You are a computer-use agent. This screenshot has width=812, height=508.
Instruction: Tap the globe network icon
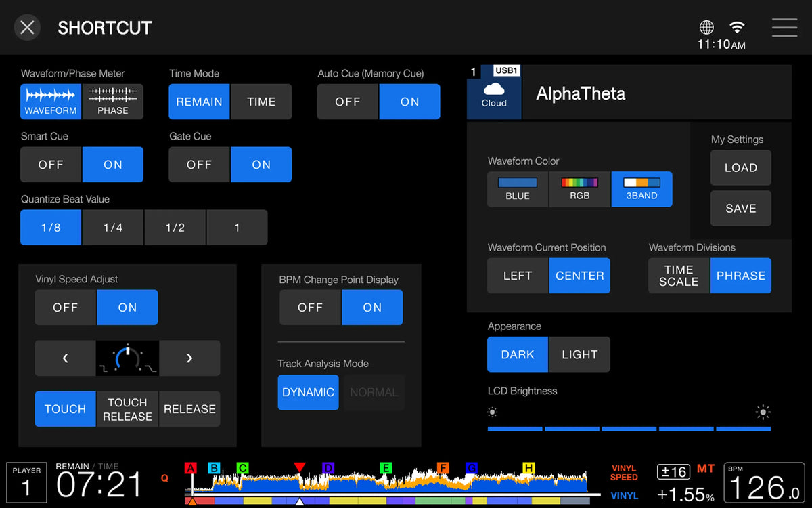pos(706,28)
